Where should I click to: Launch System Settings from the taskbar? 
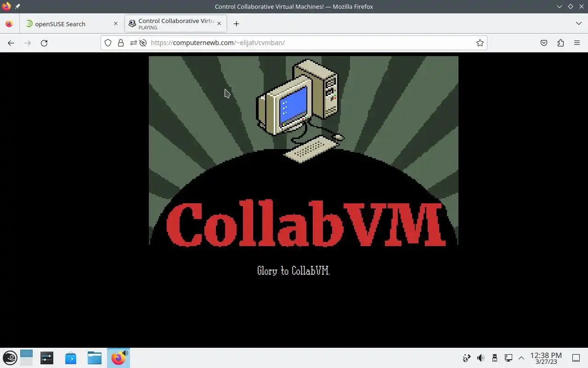point(47,358)
